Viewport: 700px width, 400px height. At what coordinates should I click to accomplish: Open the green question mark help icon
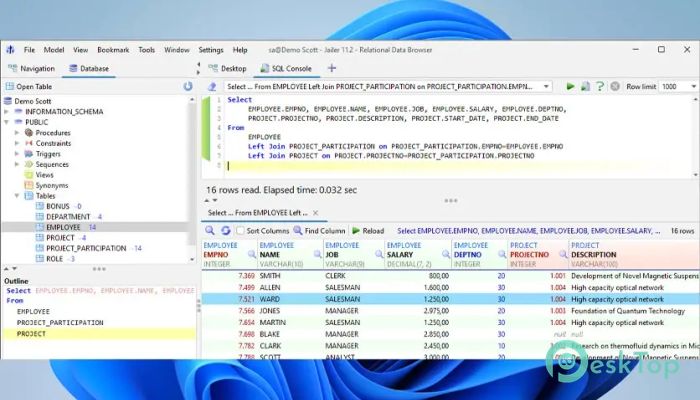[600, 86]
